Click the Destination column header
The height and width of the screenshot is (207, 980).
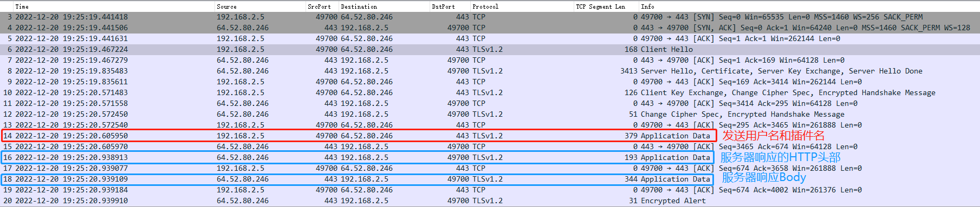click(359, 6)
